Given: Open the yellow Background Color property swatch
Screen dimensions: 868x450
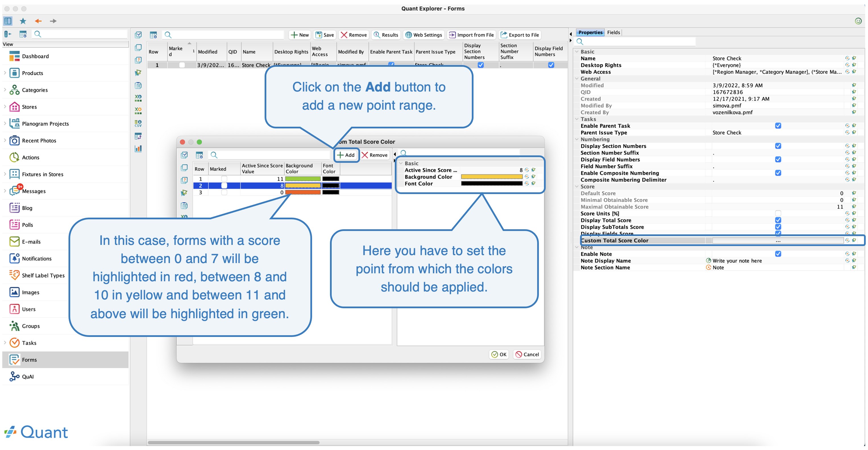Looking at the screenshot, I should click(x=491, y=176).
